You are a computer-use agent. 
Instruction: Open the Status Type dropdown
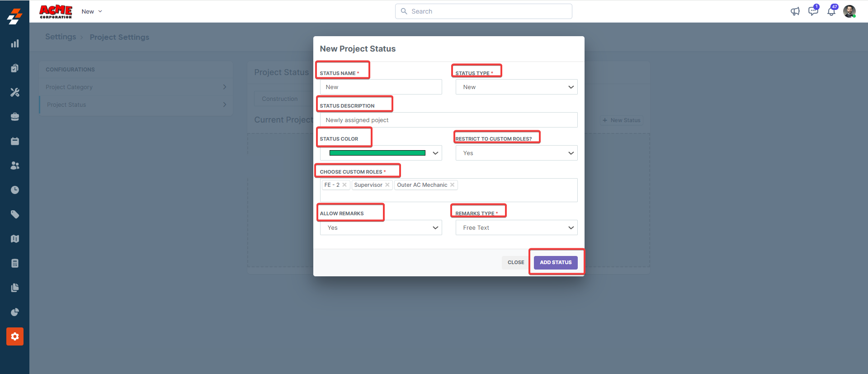tap(516, 87)
